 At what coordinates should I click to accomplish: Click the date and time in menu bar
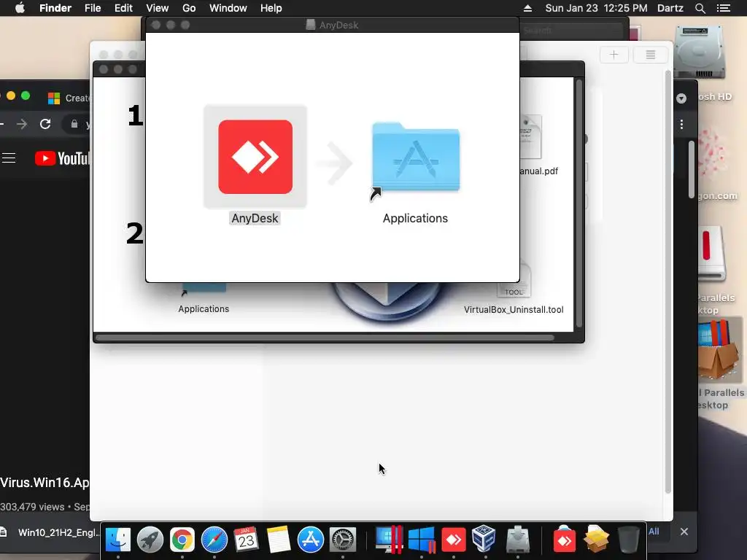tap(596, 8)
